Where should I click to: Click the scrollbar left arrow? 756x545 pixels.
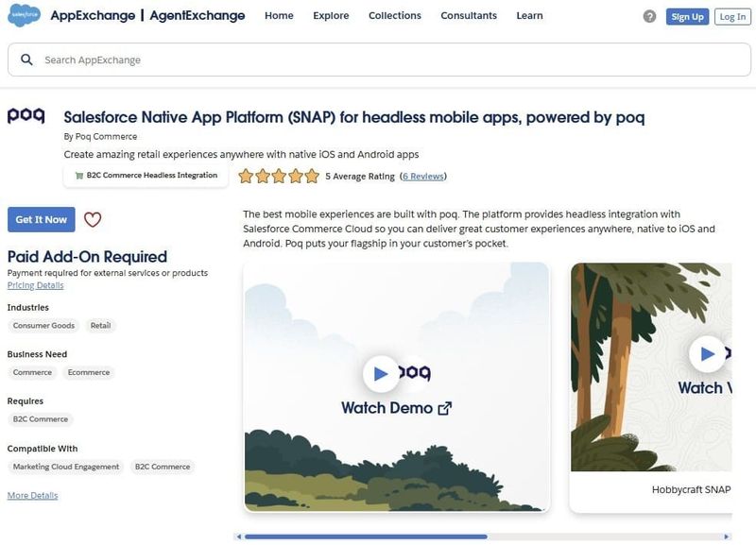(237, 536)
